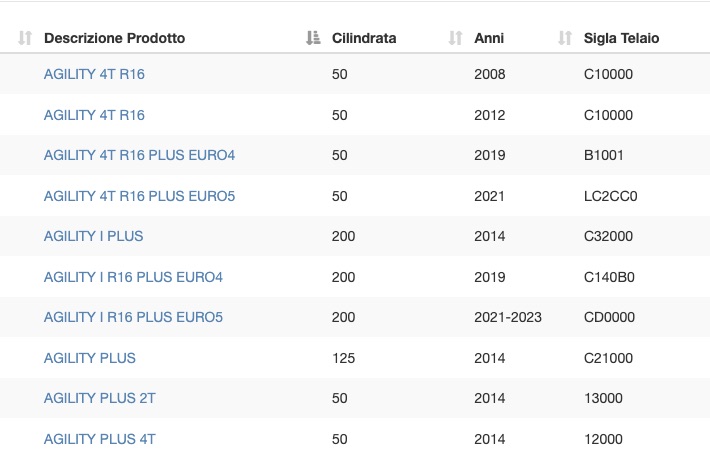Select year 2021 in the 4T EURO5 row

click(x=489, y=196)
